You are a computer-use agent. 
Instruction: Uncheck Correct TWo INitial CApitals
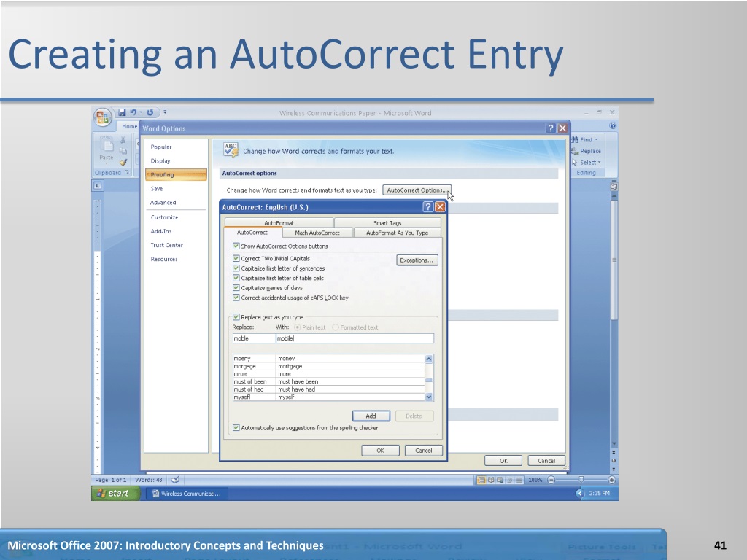point(236,259)
